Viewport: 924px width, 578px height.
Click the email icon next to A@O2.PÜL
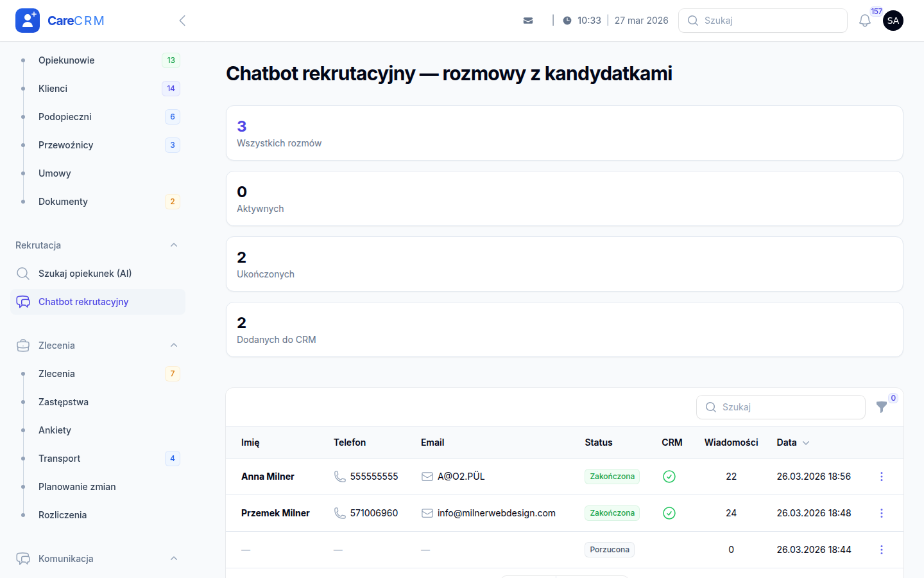(x=426, y=477)
